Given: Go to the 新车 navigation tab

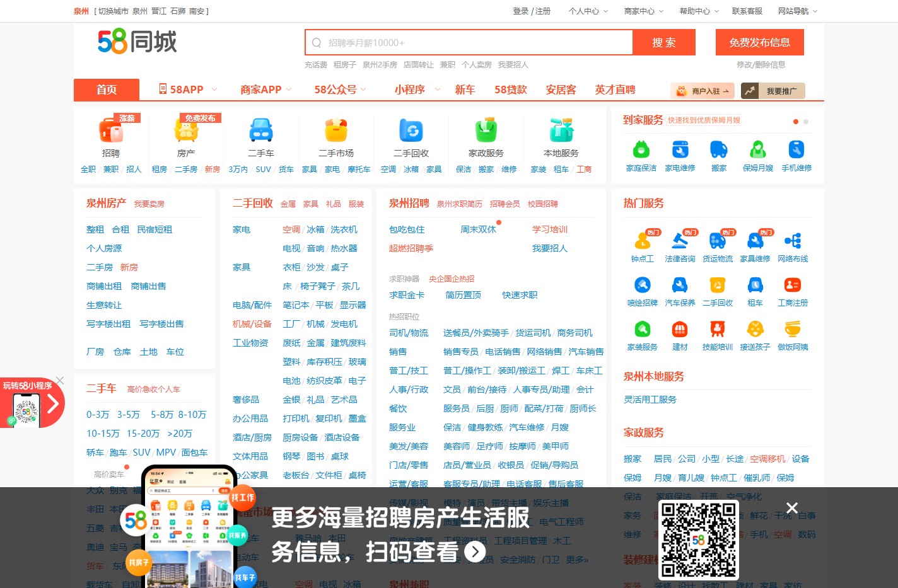Looking at the screenshot, I should pyautogui.click(x=465, y=89).
